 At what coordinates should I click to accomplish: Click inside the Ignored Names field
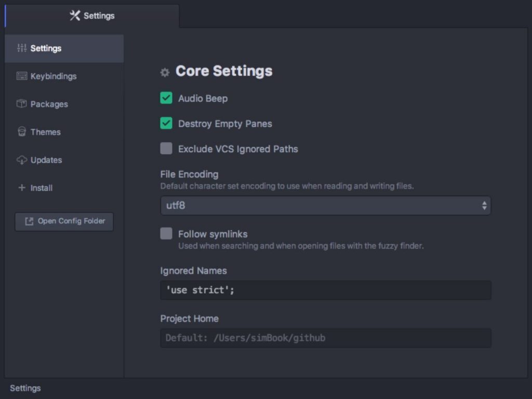tap(326, 290)
